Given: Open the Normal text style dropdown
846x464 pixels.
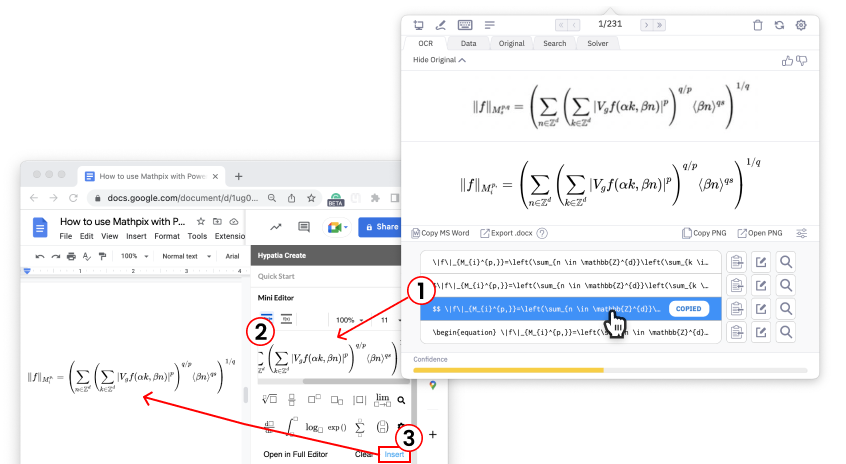Looking at the screenshot, I should [186, 256].
